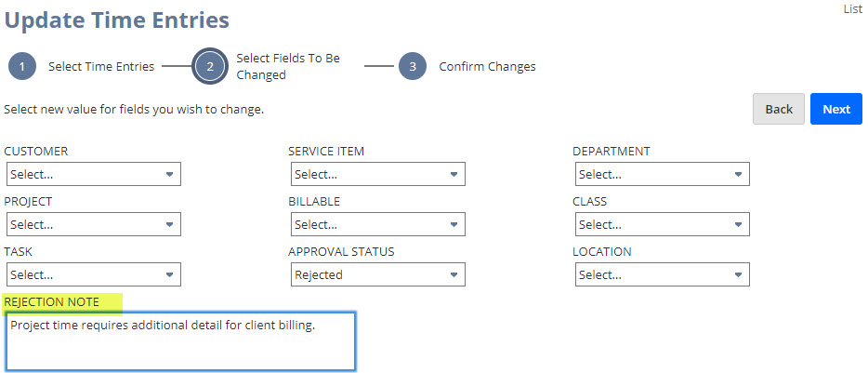Screen dimensions: 868x373
Task: Click the step 2 circle icon
Action: (210, 67)
